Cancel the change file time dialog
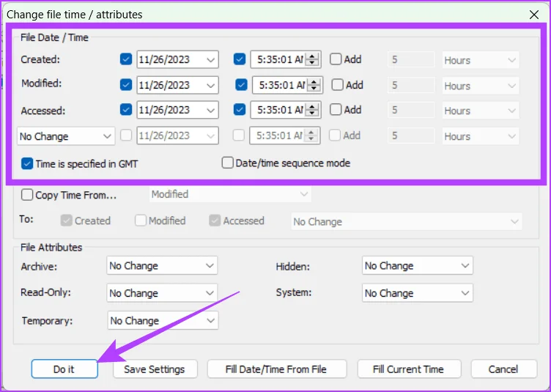 point(503,369)
